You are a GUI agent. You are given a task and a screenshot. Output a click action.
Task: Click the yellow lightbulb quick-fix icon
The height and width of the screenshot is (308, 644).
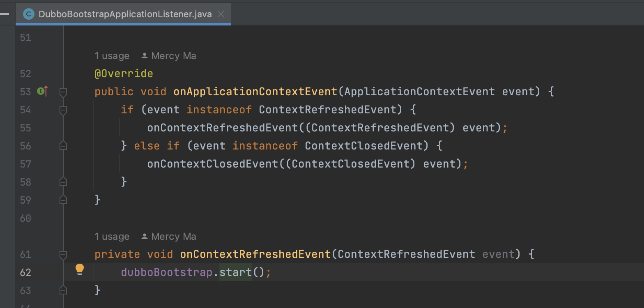[80, 270]
